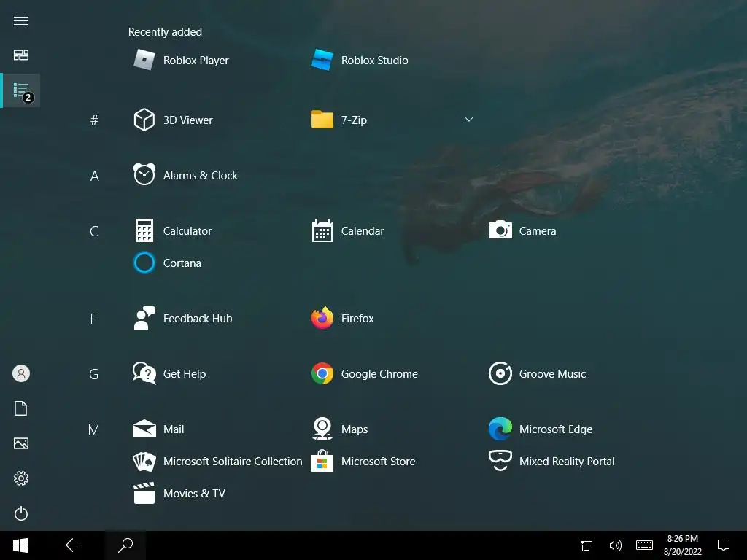The height and width of the screenshot is (560, 747).
Task: Open Feedback Hub icon
Action: 144,318
